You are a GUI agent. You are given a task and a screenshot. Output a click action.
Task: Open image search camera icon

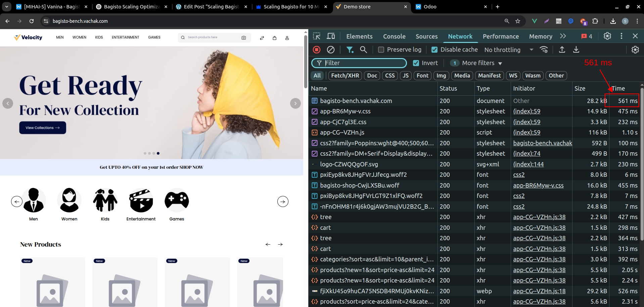coord(244,38)
